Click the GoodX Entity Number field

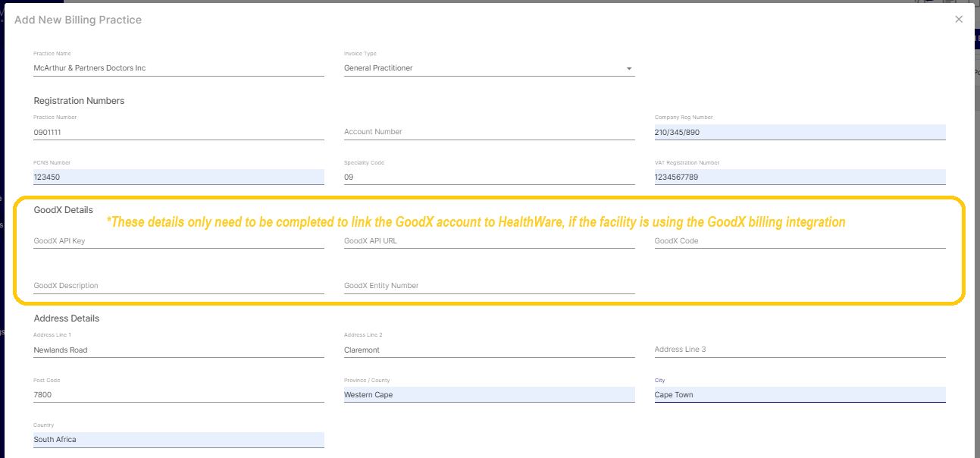click(x=489, y=286)
